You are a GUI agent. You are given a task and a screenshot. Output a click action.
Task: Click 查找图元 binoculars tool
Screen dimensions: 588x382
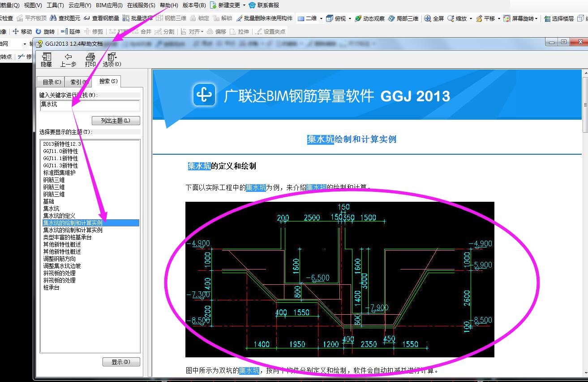(65, 18)
